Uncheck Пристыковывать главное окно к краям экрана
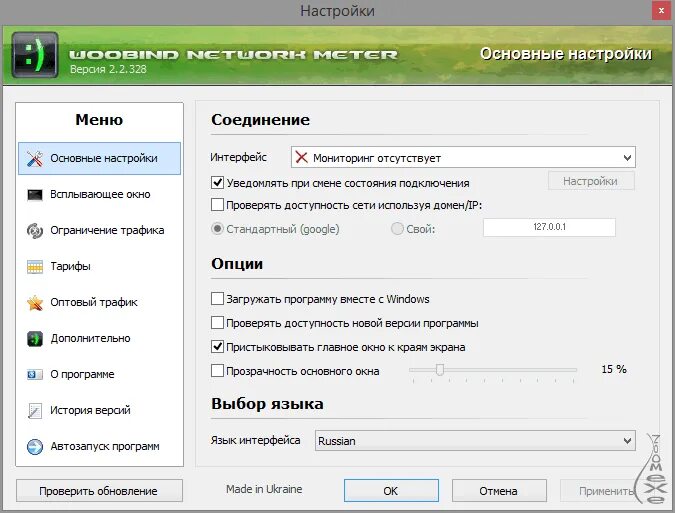This screenshot has height=513, width=675. point(217,347)
